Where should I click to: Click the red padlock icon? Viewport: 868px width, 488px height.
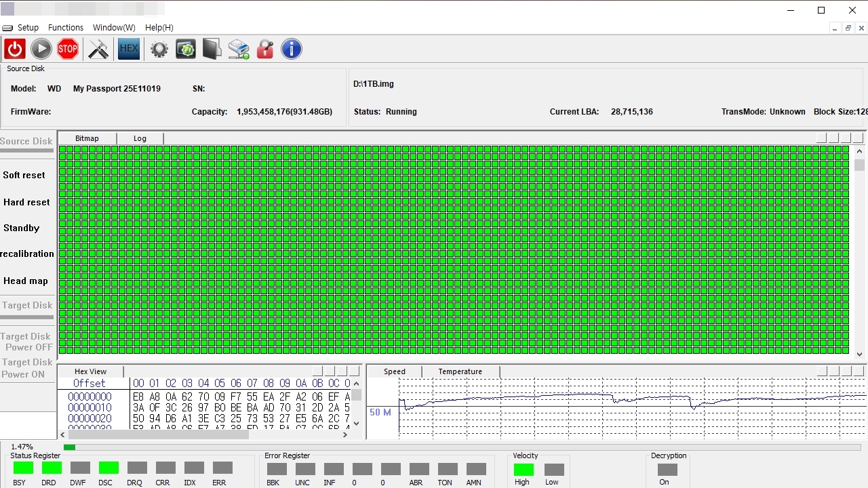[265, 49]
